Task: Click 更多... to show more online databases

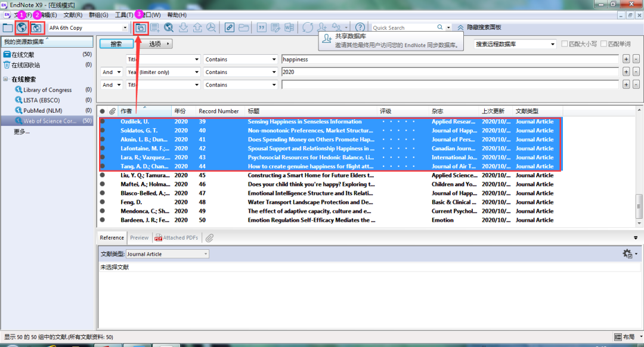Action: click(x=21, y=132)
